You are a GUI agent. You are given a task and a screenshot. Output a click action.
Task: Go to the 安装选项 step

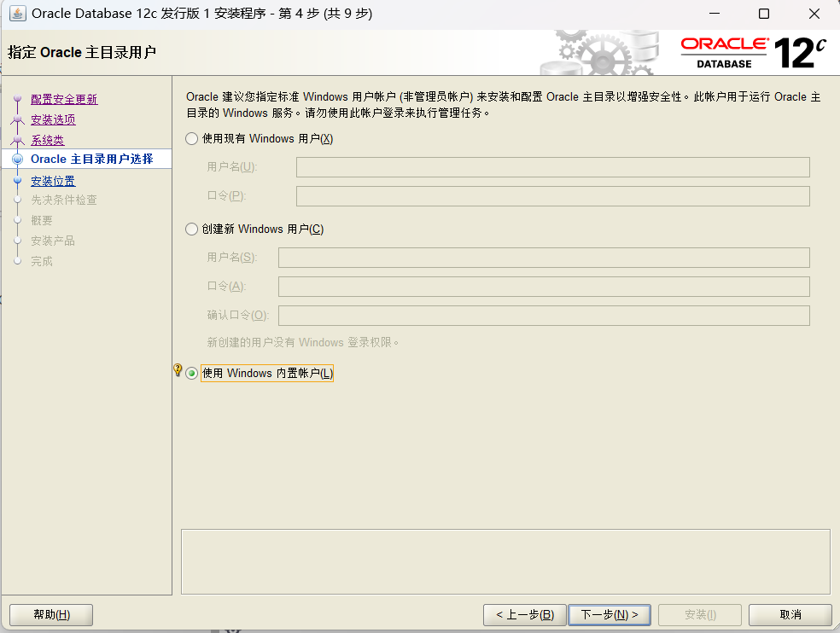click(x=53, y=119)
